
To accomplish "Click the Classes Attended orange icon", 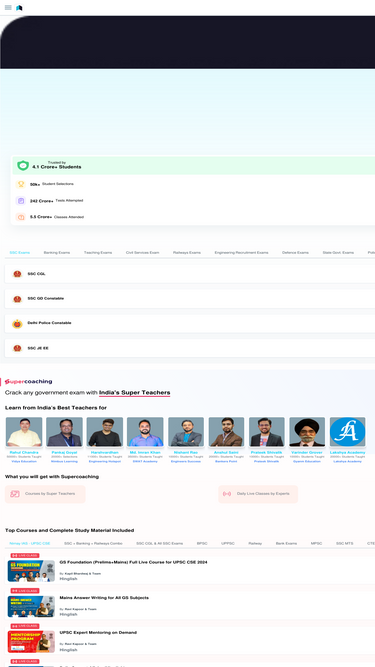I will pos(20,217).
